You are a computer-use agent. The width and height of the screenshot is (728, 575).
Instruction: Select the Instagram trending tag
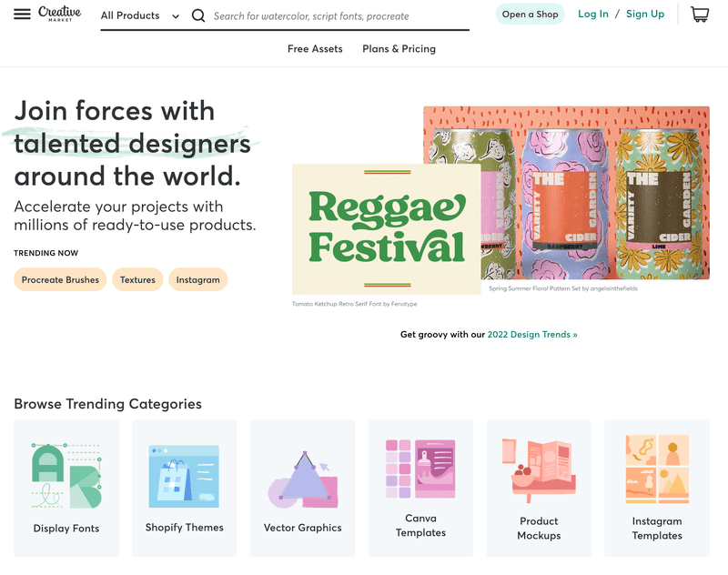[197, 279]
